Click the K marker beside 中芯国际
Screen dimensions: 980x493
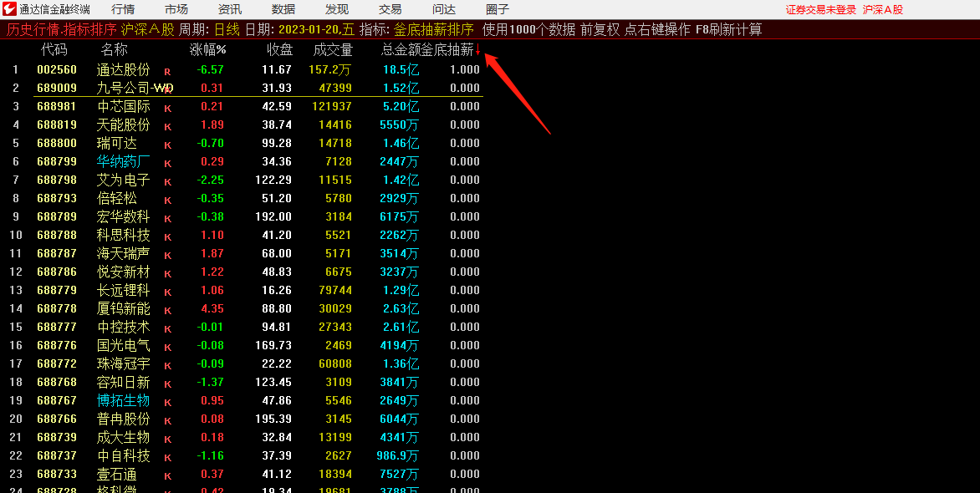point(167,108)
